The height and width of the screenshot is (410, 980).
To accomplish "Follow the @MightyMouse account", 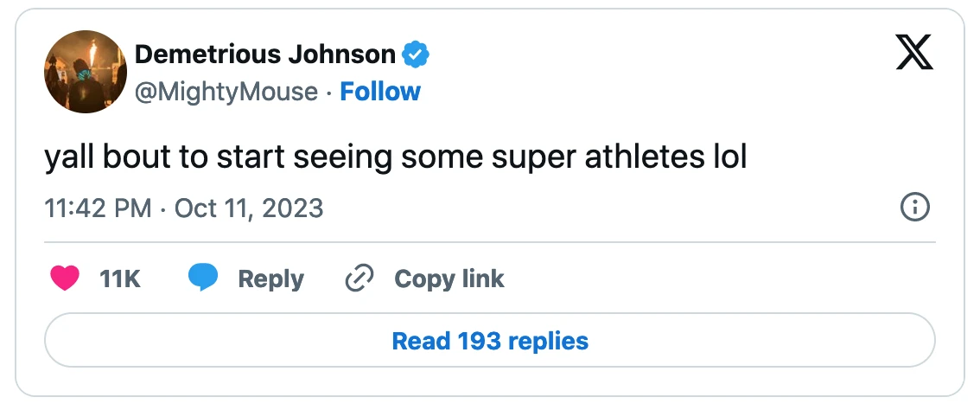I will tap(380, 92).
